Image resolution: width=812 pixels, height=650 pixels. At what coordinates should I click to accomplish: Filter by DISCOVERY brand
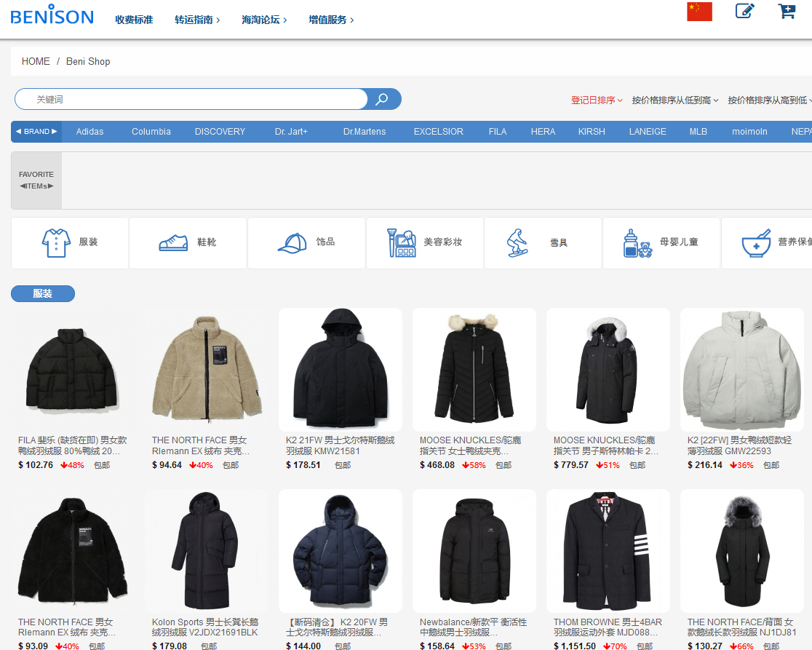click(220, 132)
